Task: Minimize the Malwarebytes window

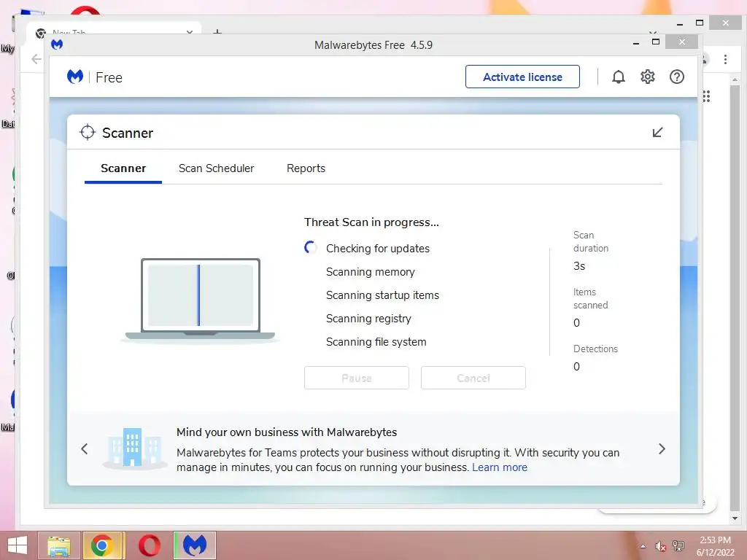Action: 635,43
